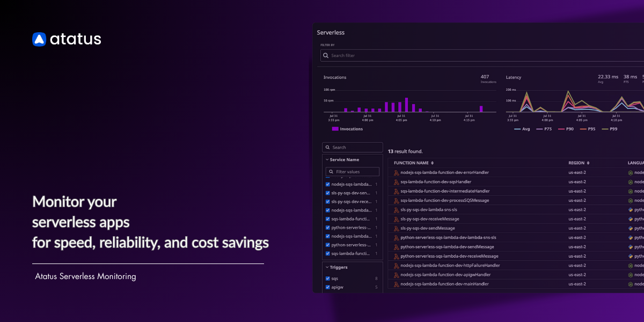This screenshot has height=322, width=644.
Task: Uncheck the sqs trigger filter
Action: [327, 277]
